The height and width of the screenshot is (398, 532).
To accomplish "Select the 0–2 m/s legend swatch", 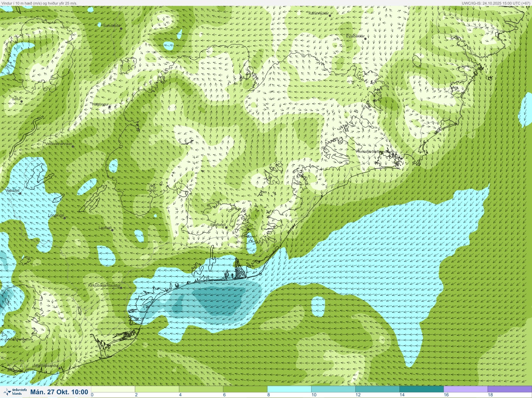I will [113, 389].
